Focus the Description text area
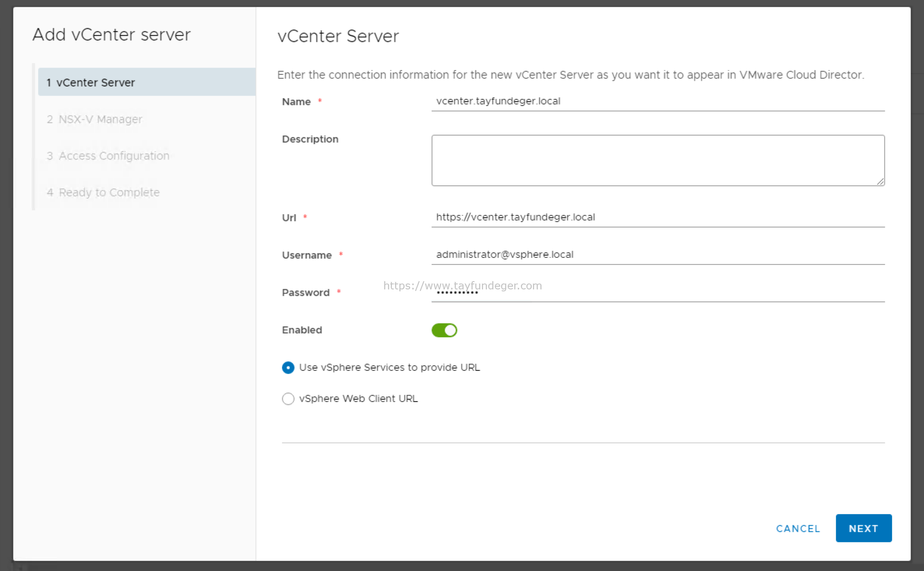The height and width of the screenshot is (571, 924). (658, 160)
